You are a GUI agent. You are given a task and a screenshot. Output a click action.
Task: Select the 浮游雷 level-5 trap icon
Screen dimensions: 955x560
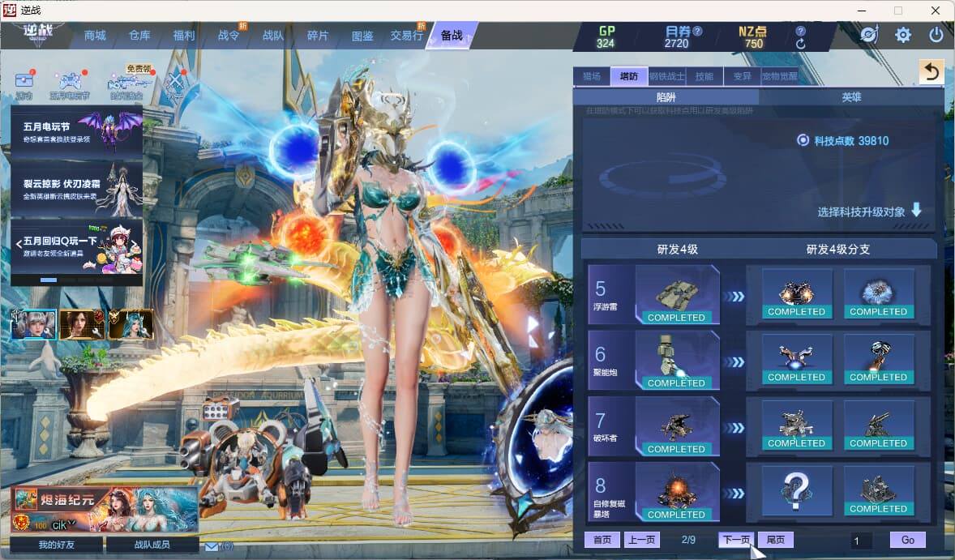(677, 295)
